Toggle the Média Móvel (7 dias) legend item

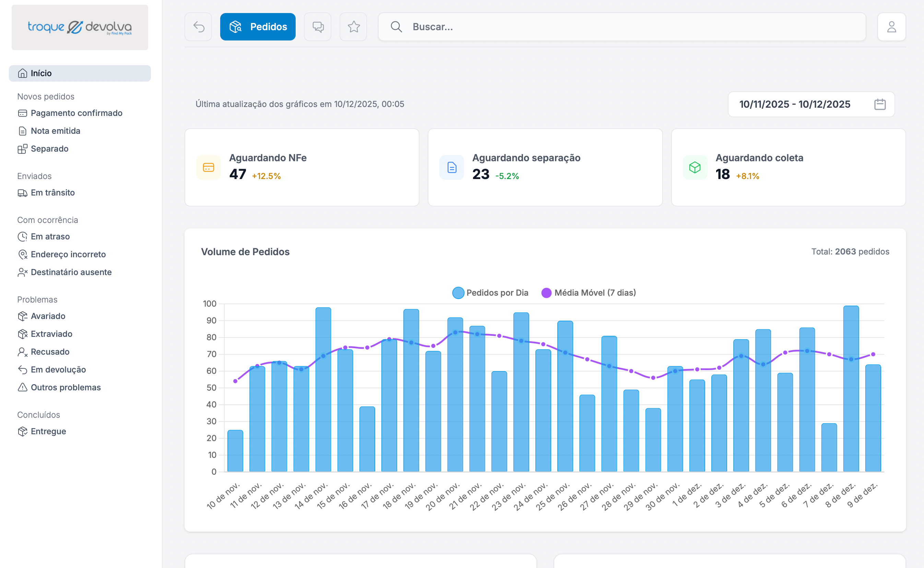(x=589, y=293)
